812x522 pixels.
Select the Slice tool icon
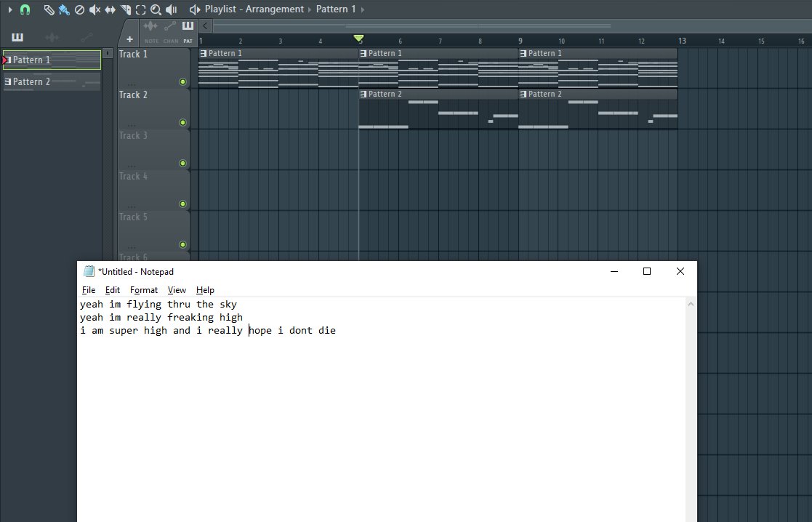pos(125,10)
